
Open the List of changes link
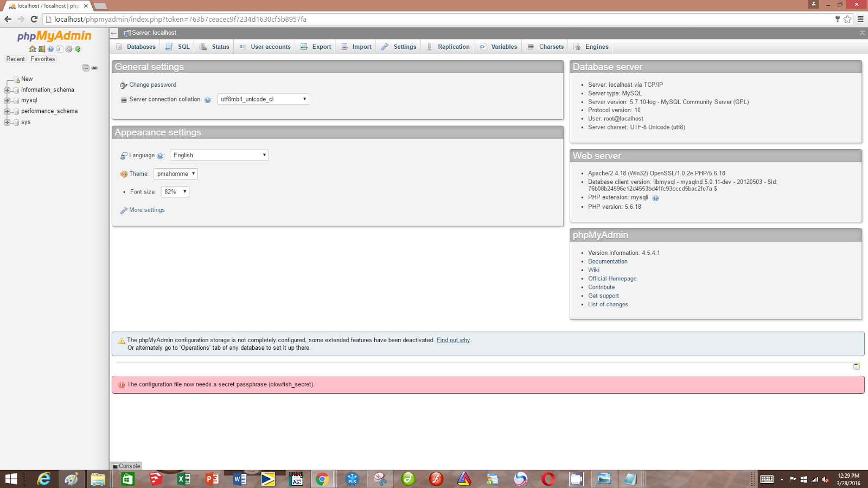click(x=608, y=305)
